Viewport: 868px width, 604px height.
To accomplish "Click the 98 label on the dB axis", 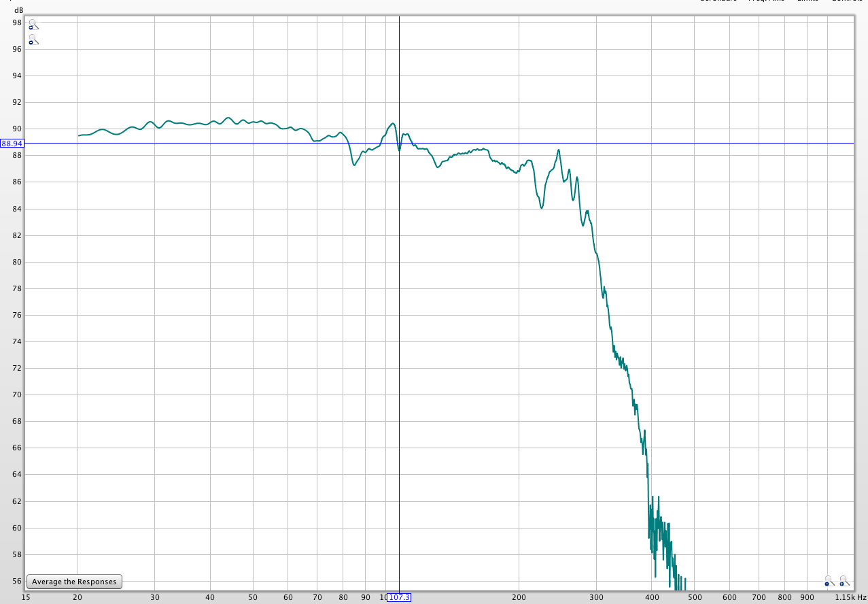I will [x=18, y=22].
